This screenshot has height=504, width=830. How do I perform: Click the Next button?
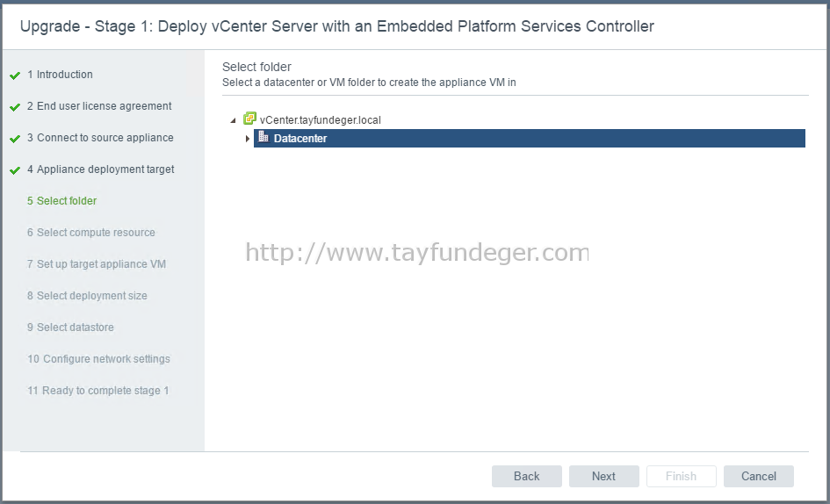[604, 476]
